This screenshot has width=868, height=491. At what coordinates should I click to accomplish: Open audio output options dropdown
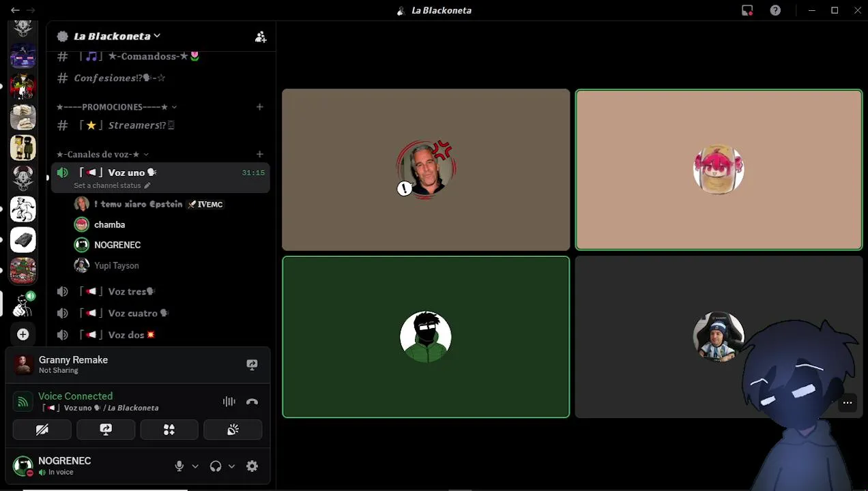tap(231, 466)
